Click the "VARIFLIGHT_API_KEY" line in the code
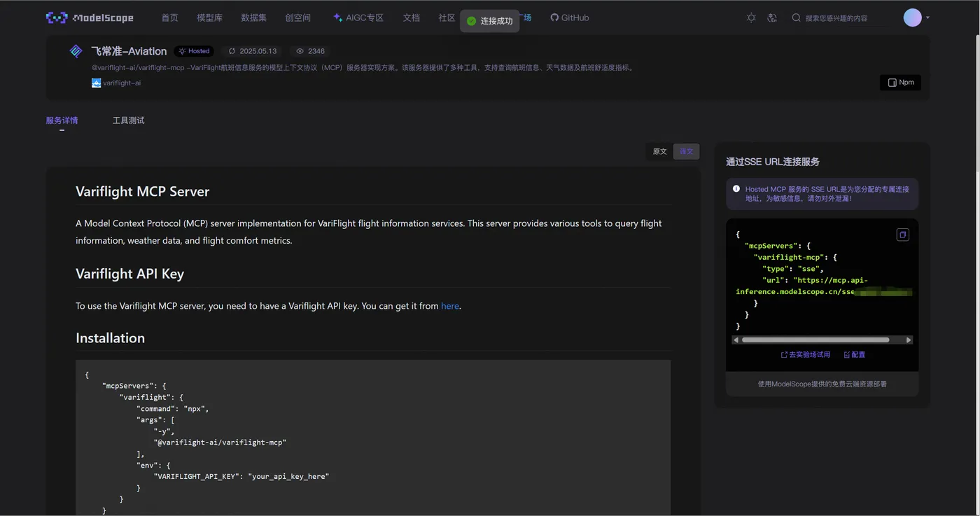Screen dimensions: 980x516 [241, 477]
